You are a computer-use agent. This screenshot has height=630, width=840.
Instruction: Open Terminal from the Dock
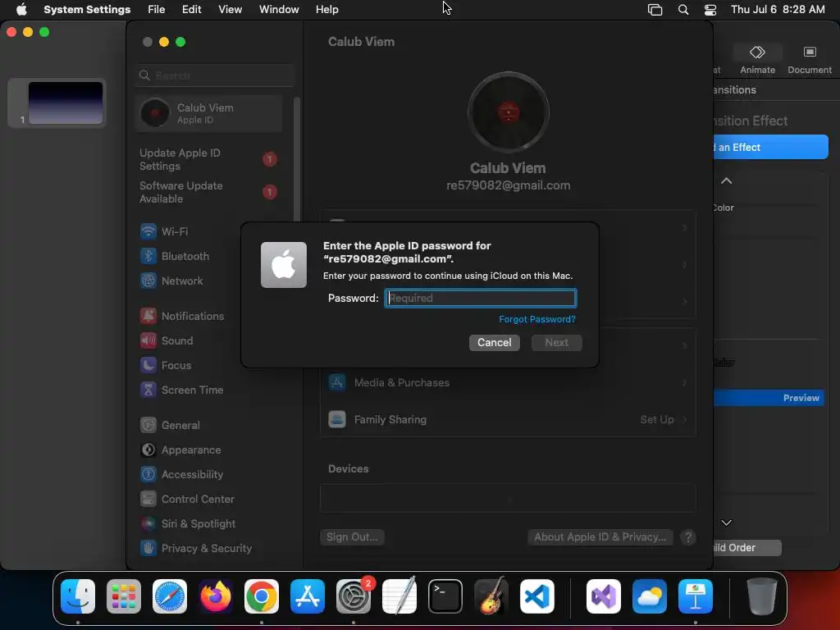click(x=445, y=596)
